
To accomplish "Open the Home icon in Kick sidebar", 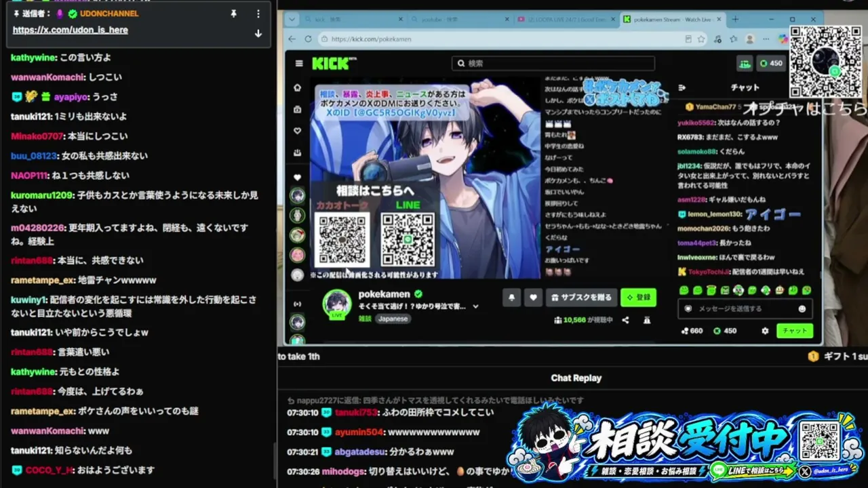I will click(x=297, y=88).
